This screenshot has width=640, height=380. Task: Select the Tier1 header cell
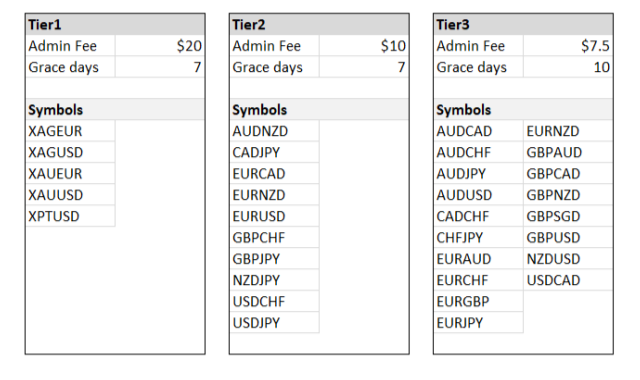[115, 24]
